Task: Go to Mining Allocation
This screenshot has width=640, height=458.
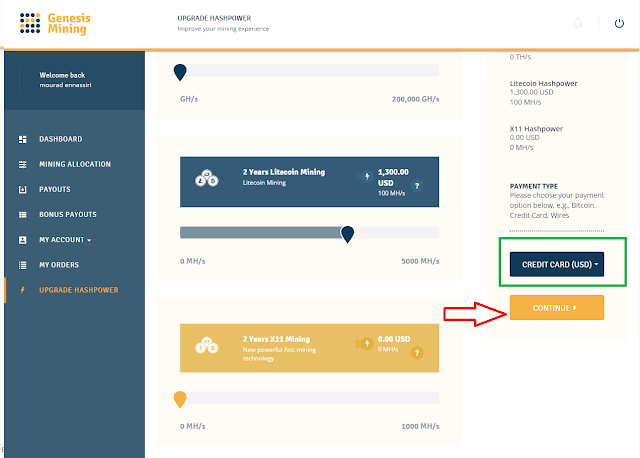Action: pyautogui.click(x=75, y=164)
